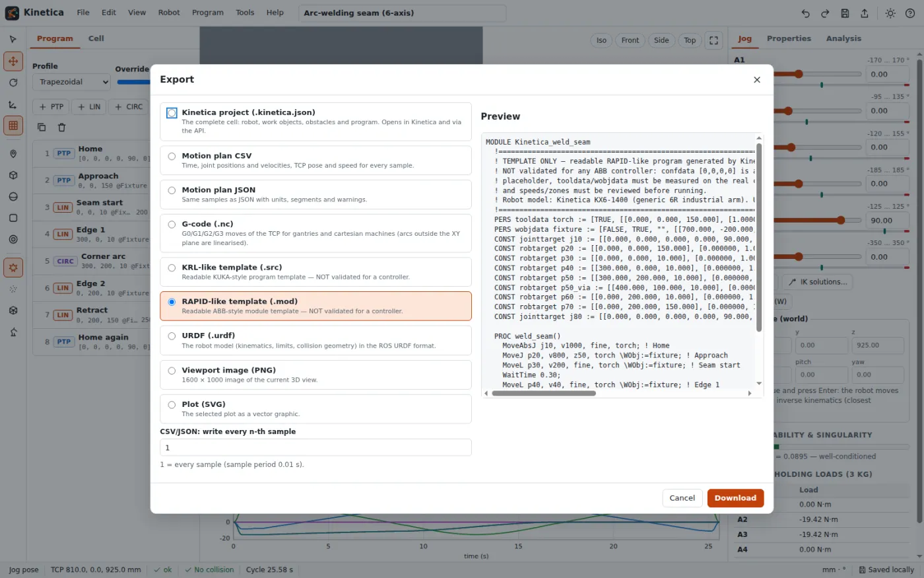Click the preview horizontal scrollbar thumb

[x=544, y=393]
